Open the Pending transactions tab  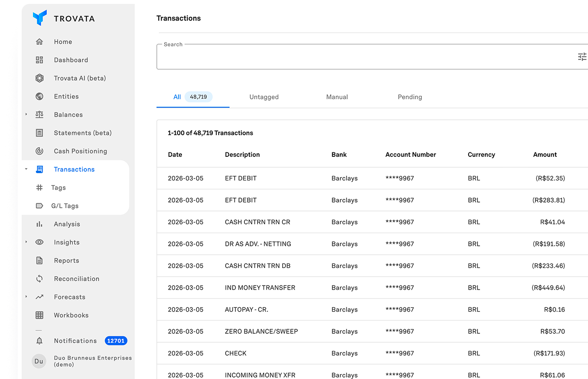click(x=410, y=97)
